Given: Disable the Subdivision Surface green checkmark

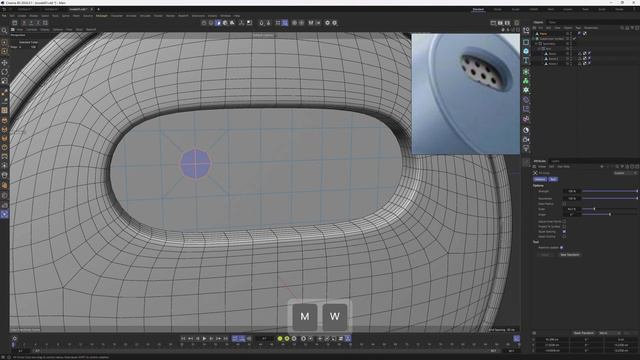Looking at the screenshot, I should point(575,39).
